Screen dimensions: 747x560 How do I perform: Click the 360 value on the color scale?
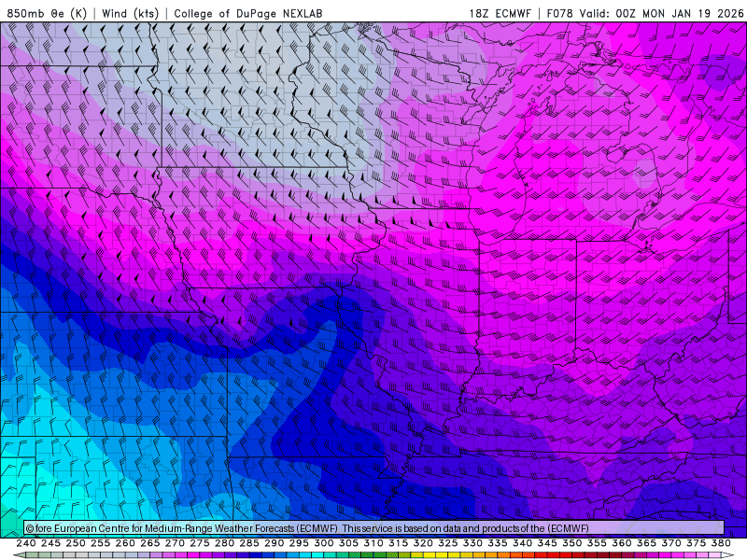[621, 543]
